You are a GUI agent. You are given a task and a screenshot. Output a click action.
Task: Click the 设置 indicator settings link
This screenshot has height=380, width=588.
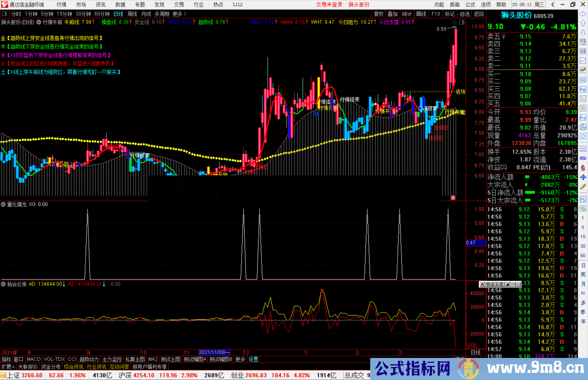click(253, 359)
